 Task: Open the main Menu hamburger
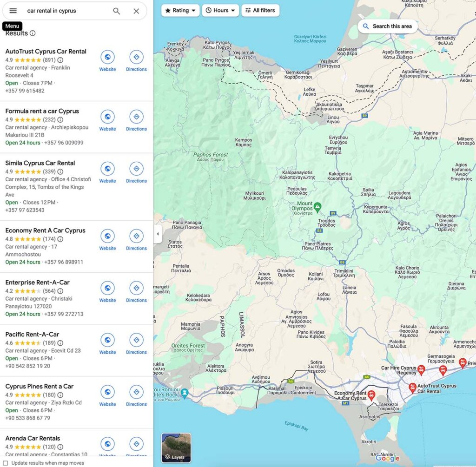[13, 11]
